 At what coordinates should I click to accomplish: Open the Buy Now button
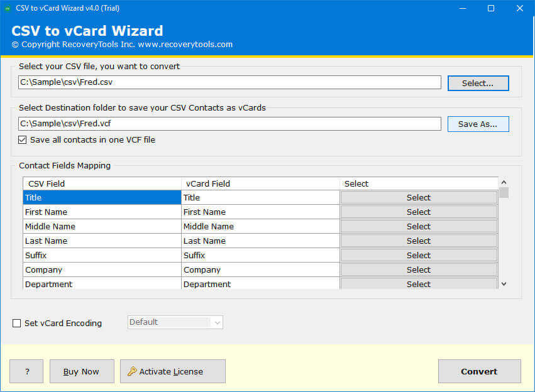tap(82, 371)
